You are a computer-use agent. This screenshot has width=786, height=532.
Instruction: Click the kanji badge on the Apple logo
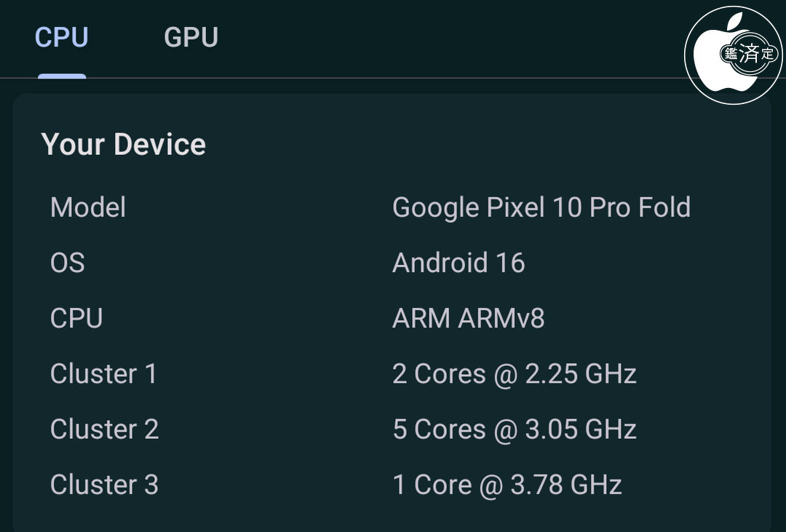[x=748, y=54]
